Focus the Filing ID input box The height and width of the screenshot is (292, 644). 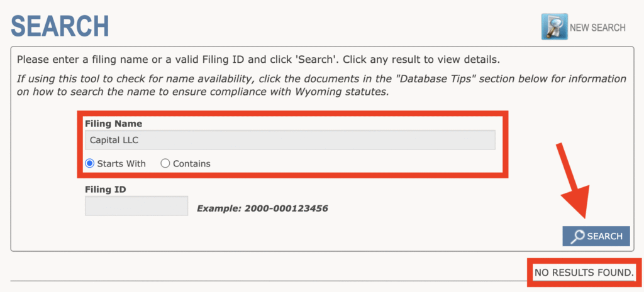[x=136, y=206]
